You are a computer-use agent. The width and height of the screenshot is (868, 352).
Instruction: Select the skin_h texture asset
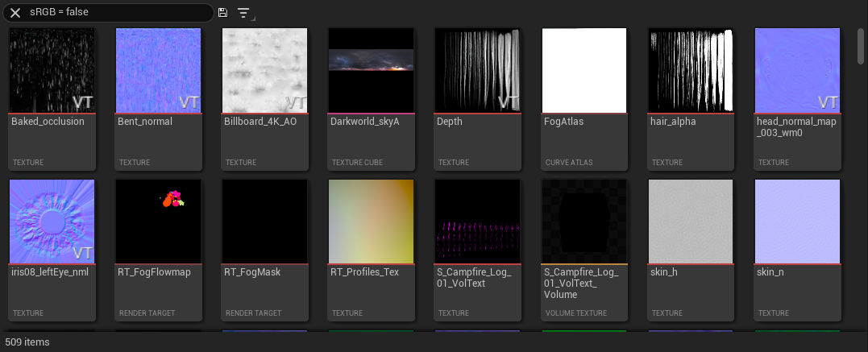[691, 222]
